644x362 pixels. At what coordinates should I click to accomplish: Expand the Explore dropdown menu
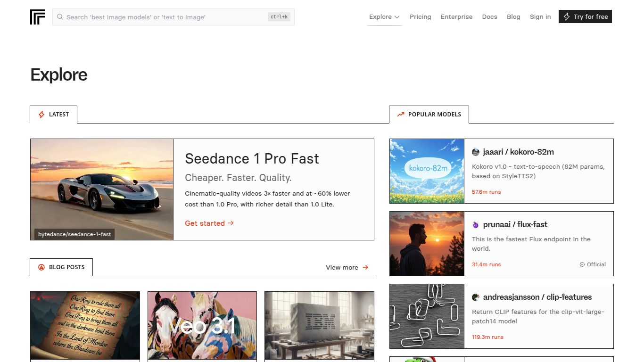pyautogui.click(x=384, y=17)
